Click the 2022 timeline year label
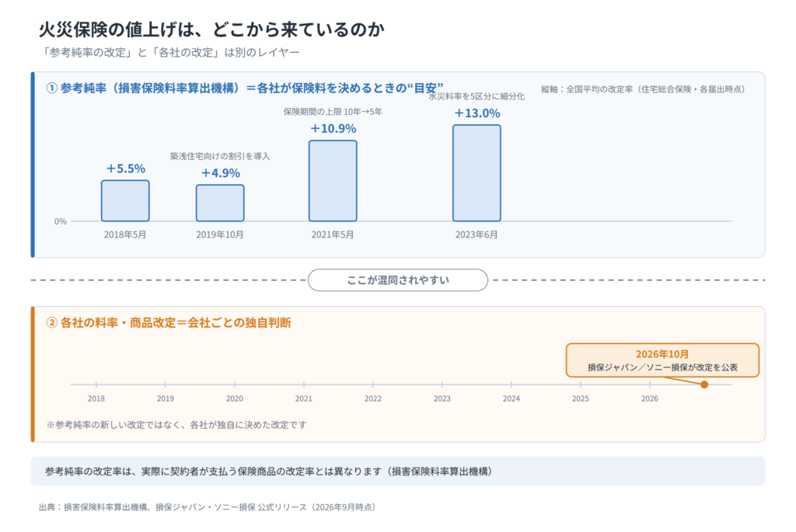This screenshot has height=532, width=796. [x=372, y=398]
